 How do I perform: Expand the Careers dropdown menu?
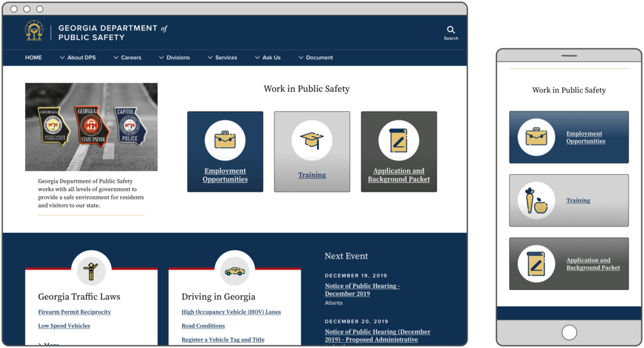pyautogui.click(x=128, y=57)
